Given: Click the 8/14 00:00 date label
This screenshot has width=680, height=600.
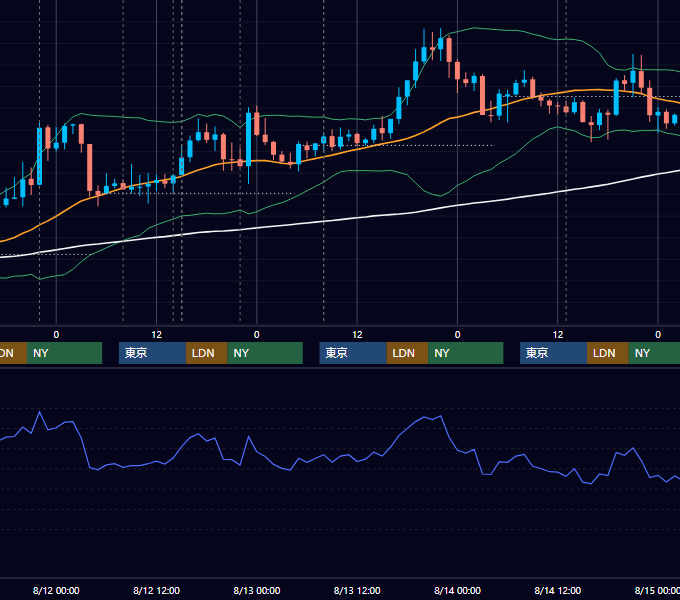Looking at the screenshot, I should [458, 590].
